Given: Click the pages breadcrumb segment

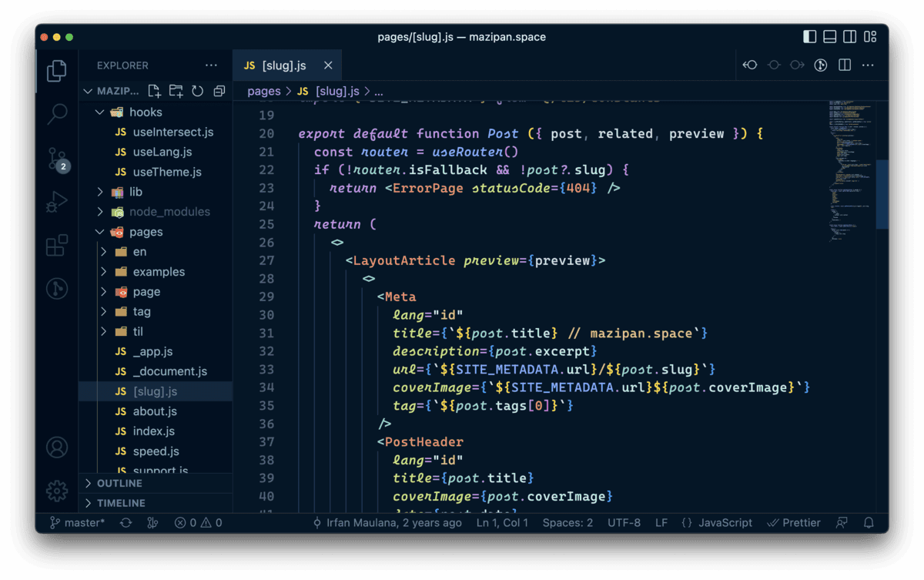Looking at the screenshot, I should click(x=264, y=91).
